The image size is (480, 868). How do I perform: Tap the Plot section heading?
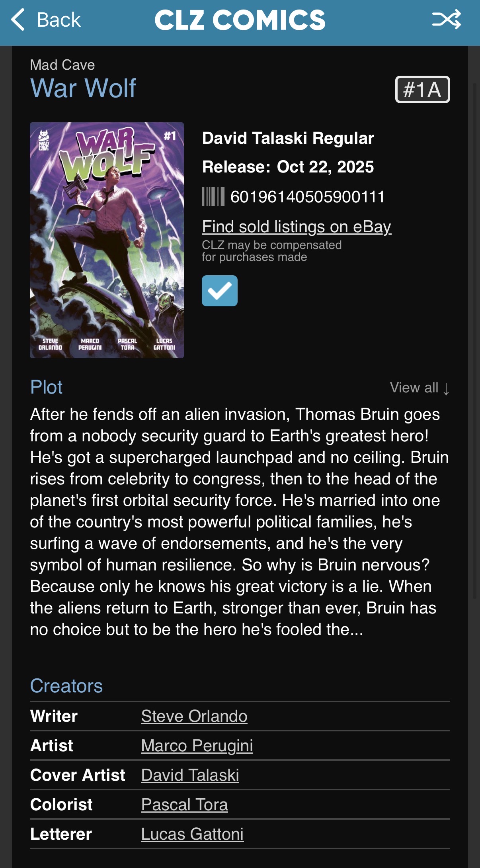(46, 387)
